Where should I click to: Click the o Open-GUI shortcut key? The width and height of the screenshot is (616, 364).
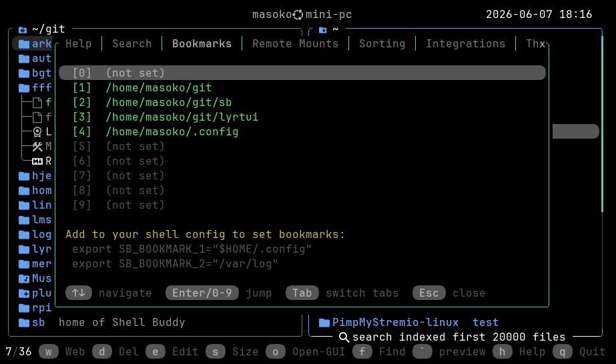coord(276,352)
